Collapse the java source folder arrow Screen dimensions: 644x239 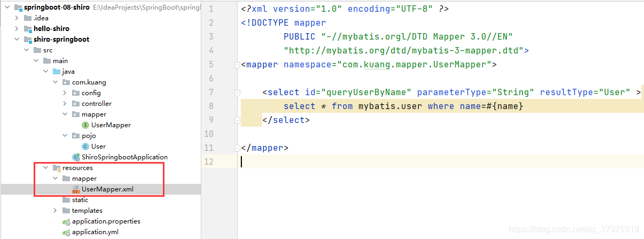45,72
